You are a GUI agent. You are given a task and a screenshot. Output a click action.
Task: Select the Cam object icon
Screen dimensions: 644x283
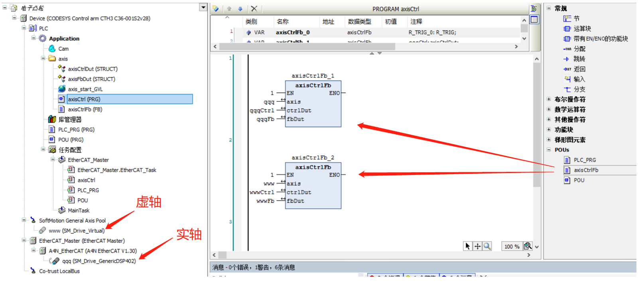[x=52, y=49]
